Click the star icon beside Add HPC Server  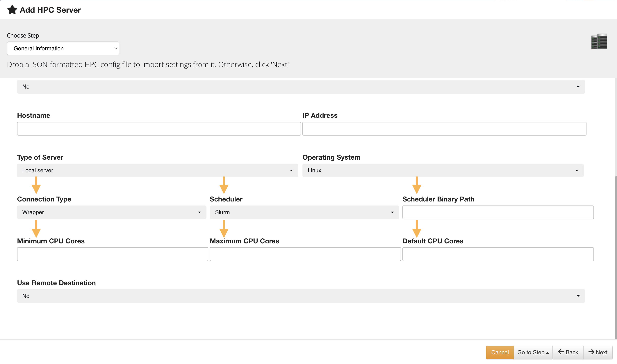[x=12, y=10]
